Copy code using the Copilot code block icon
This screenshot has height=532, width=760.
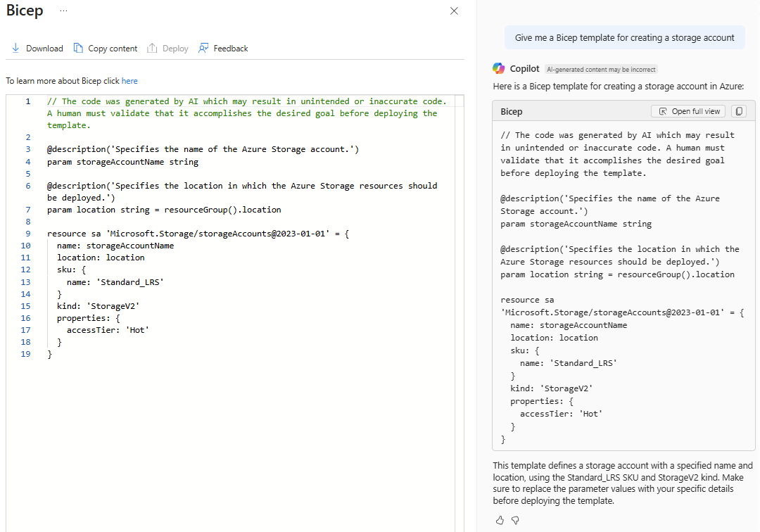coord(738,111)
